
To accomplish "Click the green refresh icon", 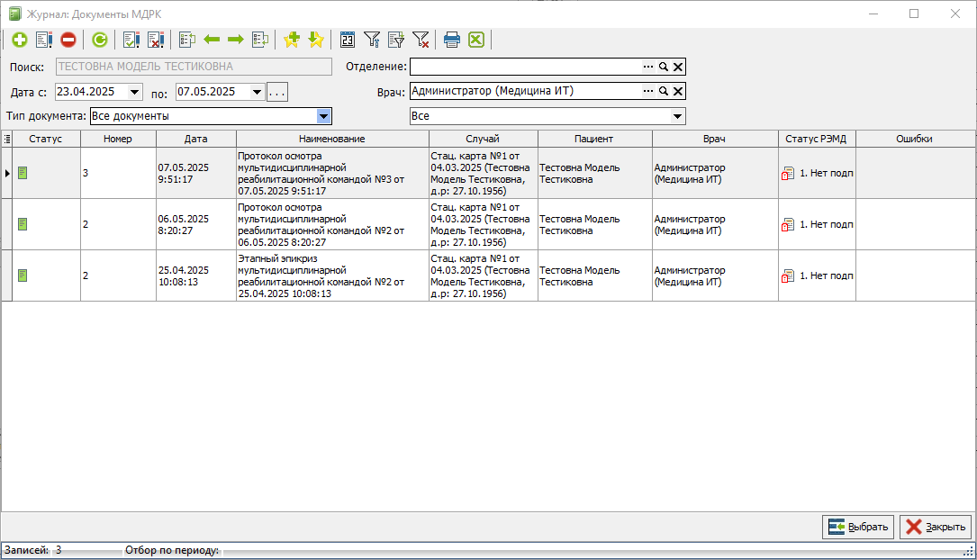I will pyautogui.click(x=100, y=40).
